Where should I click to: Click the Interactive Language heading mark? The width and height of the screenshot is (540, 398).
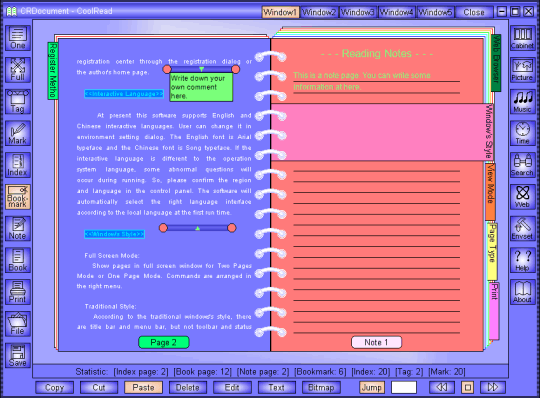point(124,94)
